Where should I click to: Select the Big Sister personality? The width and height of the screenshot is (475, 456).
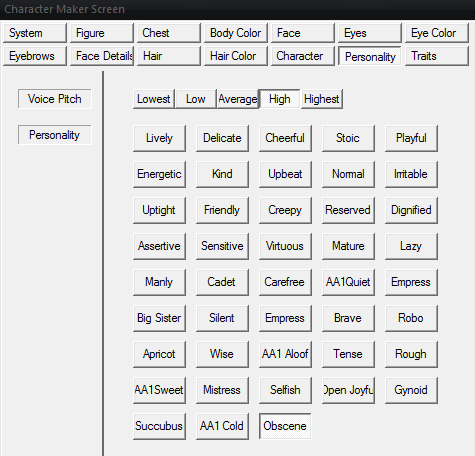click(159, 318)
